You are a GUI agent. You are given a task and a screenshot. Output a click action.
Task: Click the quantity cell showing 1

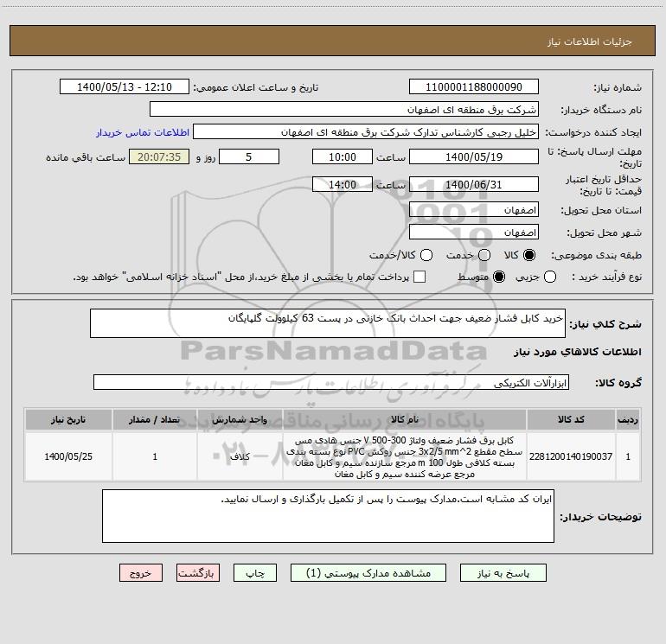click(x=155, y=456)
